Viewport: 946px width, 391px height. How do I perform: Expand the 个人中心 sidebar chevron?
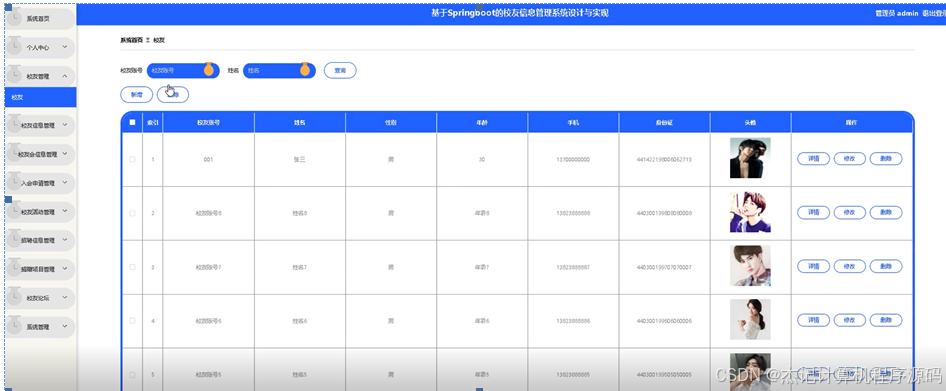click(x=65, y=47)
